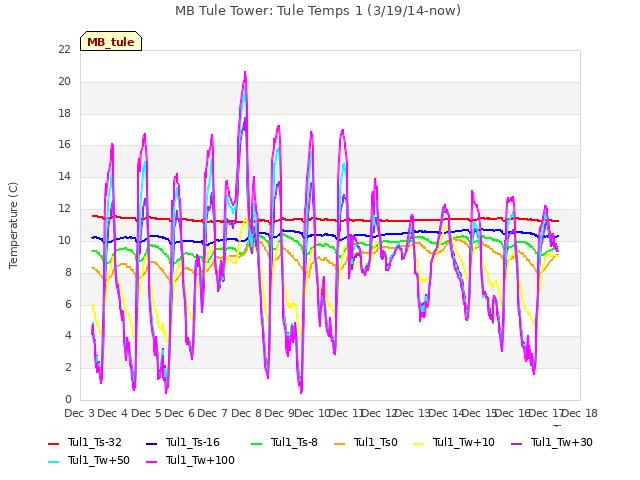
Task: Click the blue Tul1_Ts-16 legend swatch
Action: coord(151,443)
